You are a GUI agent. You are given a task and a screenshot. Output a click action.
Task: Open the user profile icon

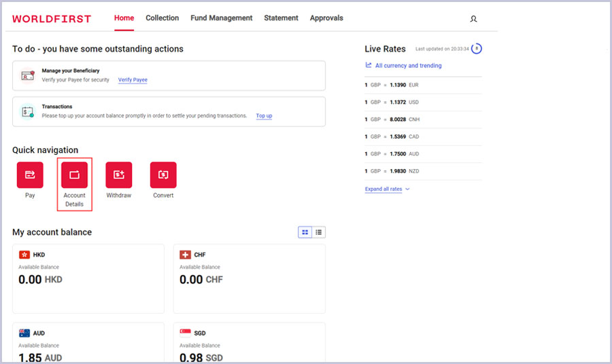473,19
